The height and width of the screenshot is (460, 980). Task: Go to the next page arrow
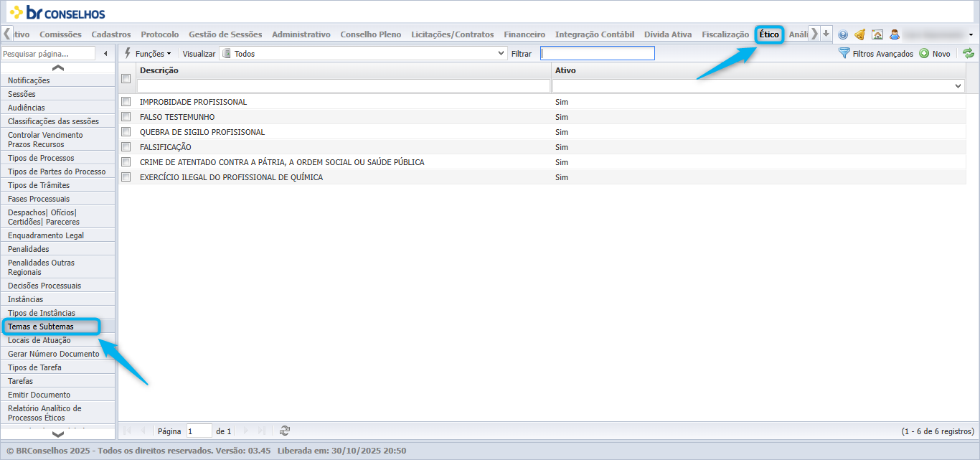246,431
